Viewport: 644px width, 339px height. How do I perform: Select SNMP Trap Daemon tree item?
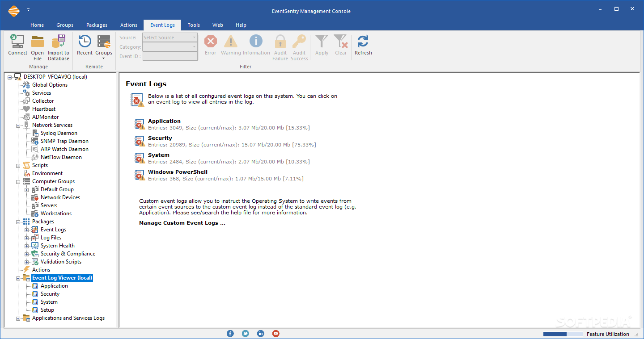coord(64,141)
